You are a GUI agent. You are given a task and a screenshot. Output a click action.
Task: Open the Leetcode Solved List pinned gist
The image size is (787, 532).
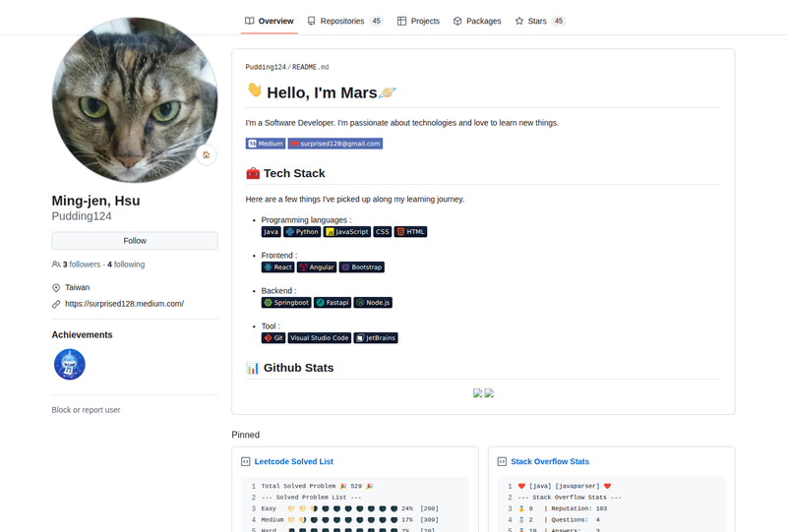tap(294, 462)
